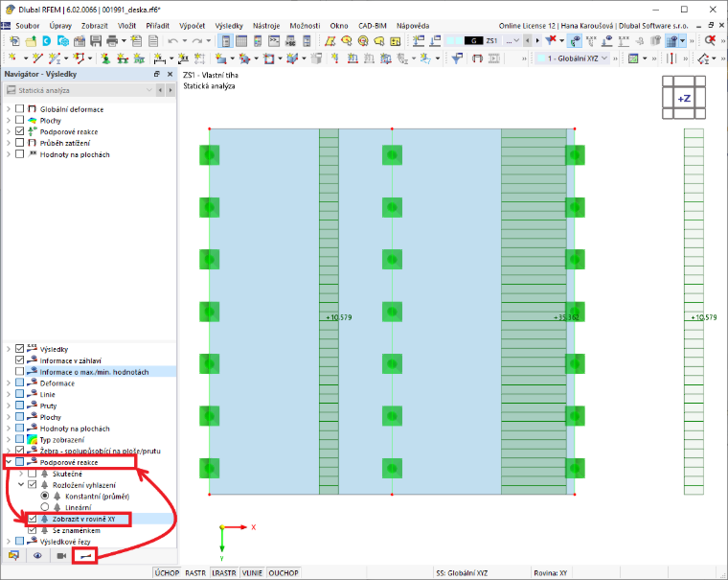Toggle RASTR grid in status bar
728x580 pixels.
[x=195, y=573]
